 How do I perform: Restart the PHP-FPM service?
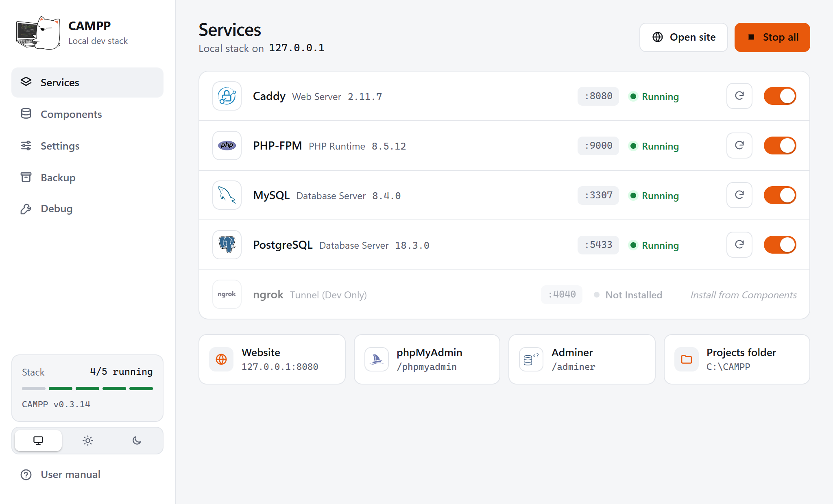point(739,146)
